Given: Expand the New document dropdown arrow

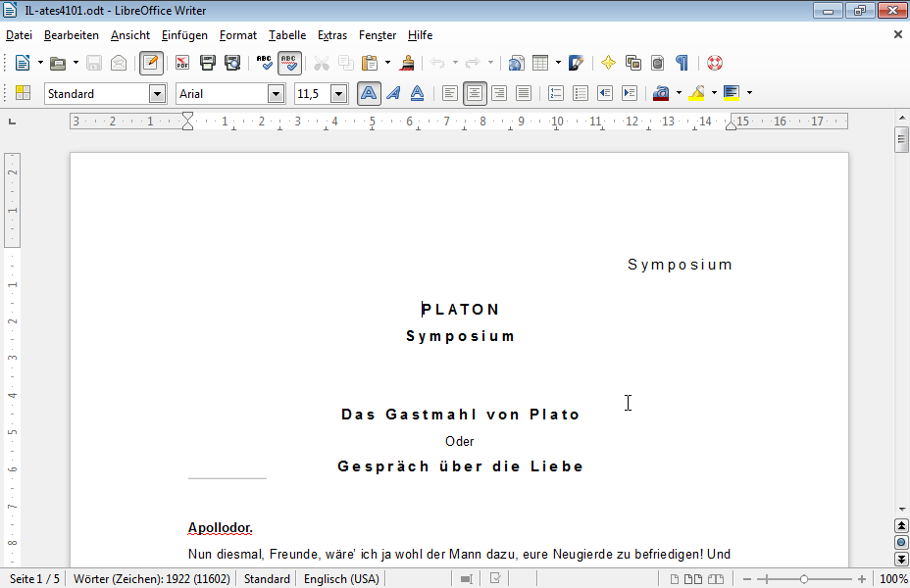Looking at the screenshot, I should click(x=40, y=63).
